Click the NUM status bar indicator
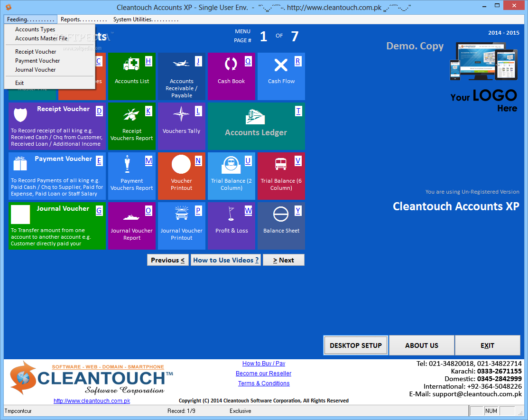Viewport: 528px width, 420px height. 491,411
